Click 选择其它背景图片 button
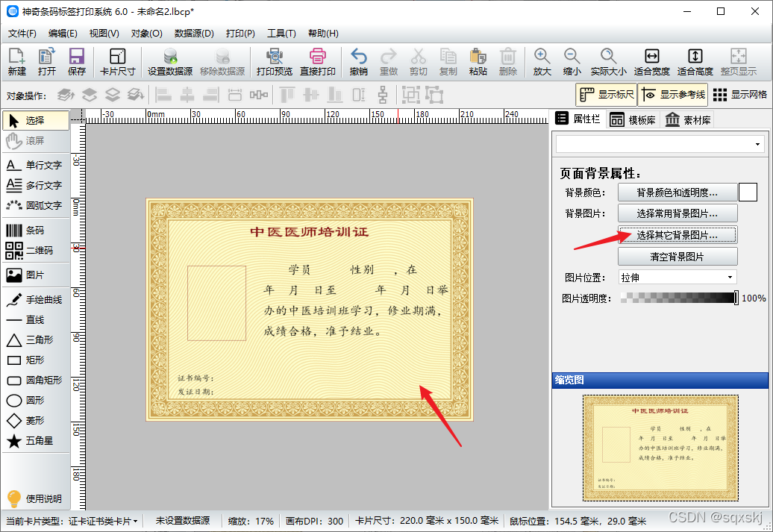Viewport: 773px width, 532px height. (x=677, y=235)
